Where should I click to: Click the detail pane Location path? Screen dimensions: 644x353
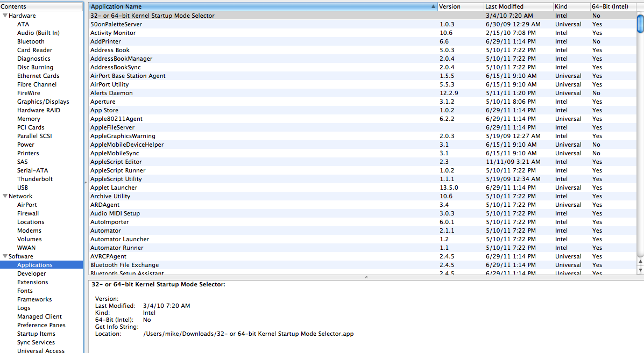[249, 334]
